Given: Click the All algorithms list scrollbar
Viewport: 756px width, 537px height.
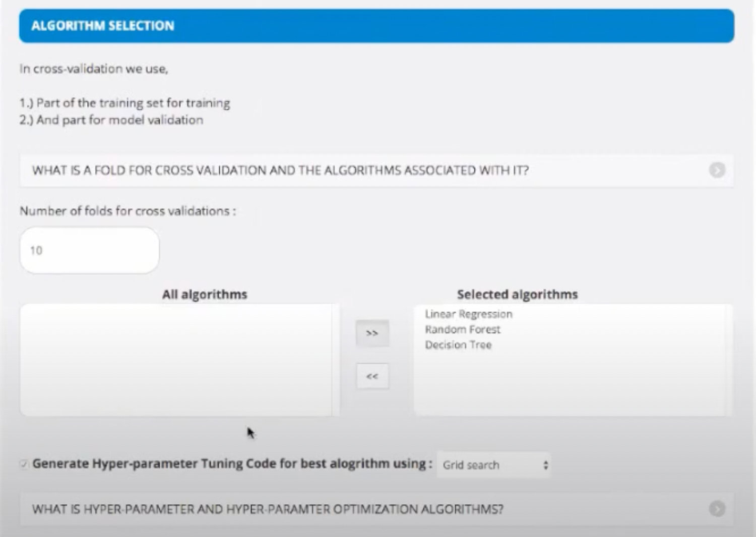Looking at the screenshot, I should [x=336, y=360].
